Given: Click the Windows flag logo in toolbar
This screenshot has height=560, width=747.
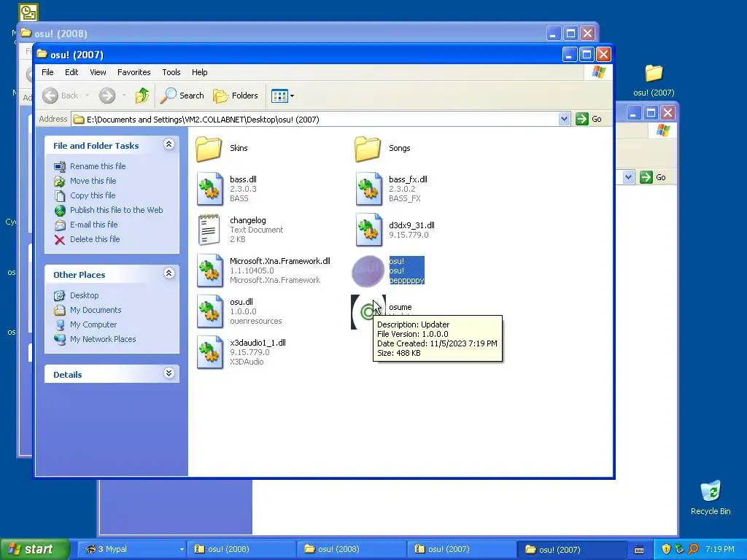Looking at the screenshot, I should coord(598,72).
